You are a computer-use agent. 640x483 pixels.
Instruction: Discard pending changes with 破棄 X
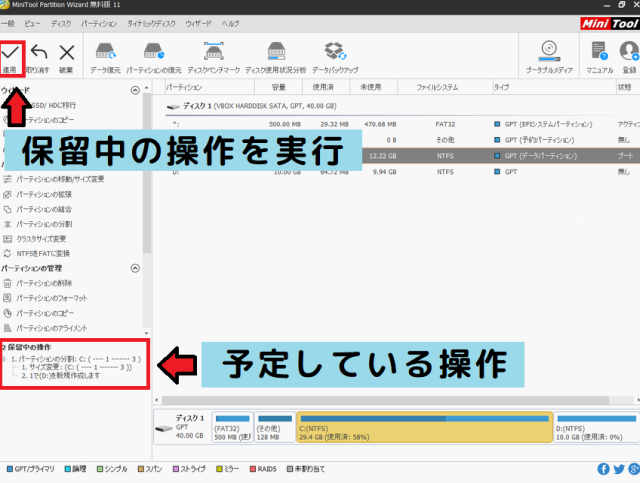pos(66,58)
